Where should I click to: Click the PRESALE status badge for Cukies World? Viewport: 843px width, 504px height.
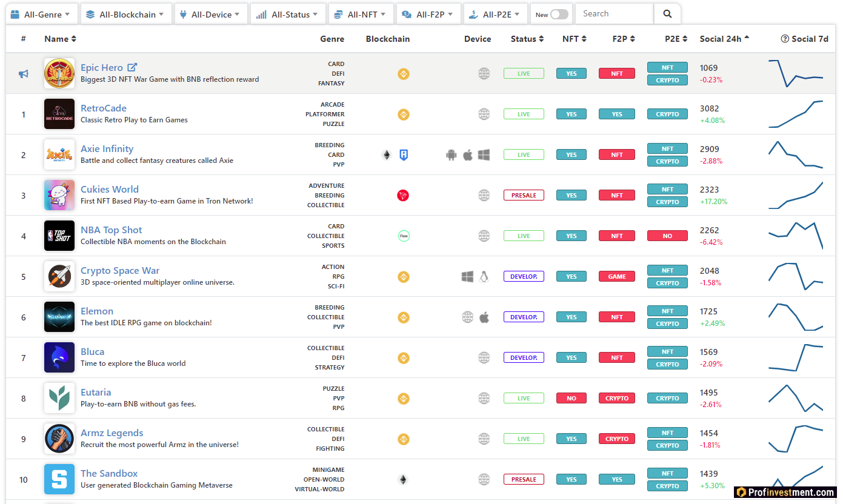pyautogui.click(x=524, y=195)
